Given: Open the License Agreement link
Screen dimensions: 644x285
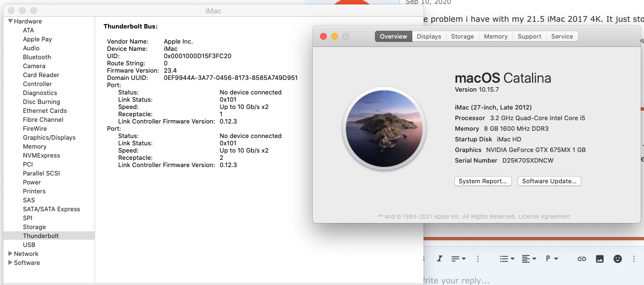Looking at the screenshot, I should 544,216.
